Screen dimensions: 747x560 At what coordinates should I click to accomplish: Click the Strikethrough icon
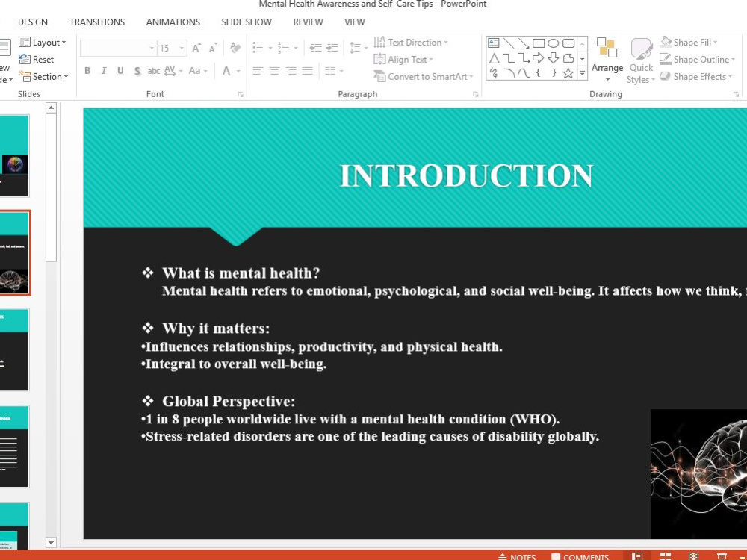[137, 71]
